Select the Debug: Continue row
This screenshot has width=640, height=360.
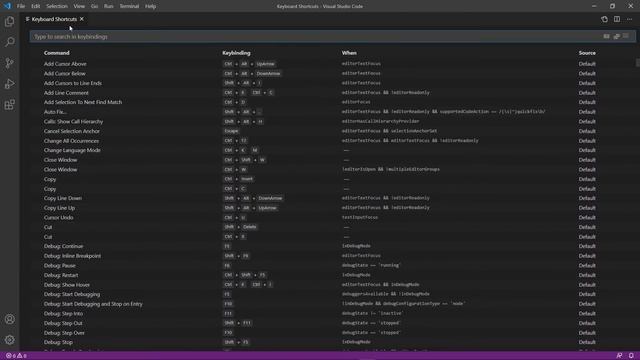[332, 246]
